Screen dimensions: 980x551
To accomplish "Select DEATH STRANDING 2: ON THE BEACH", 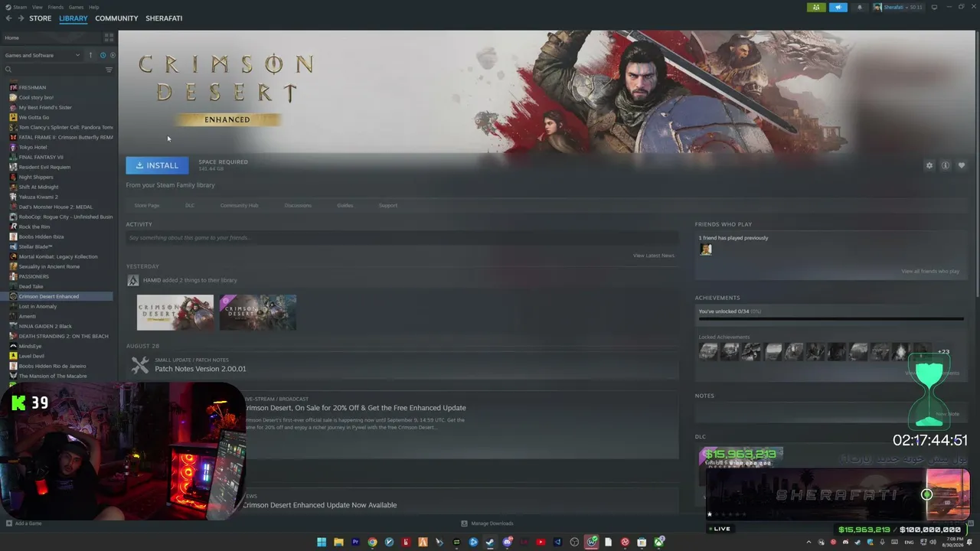I will (64, 336).
